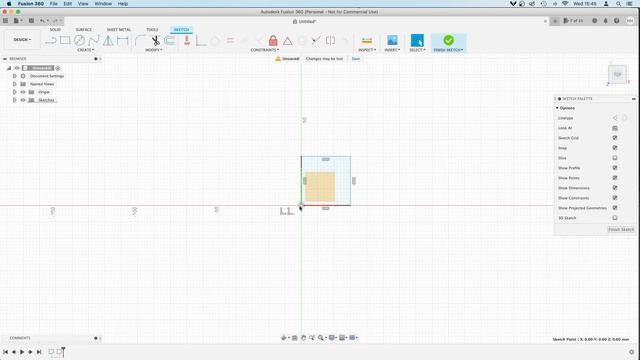Select the Line tool in Create

tap(51, 40)
